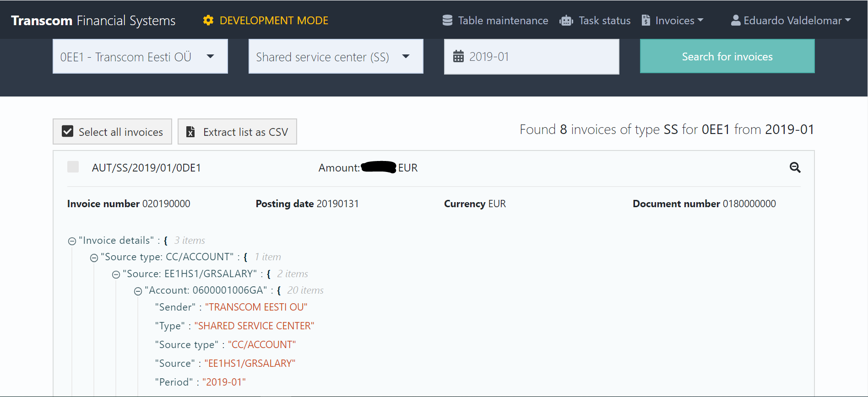Image resolution: width=868 pixels, height=397 pixels.
Task: Click magnifier icon for invoice AUT/SS/2019/01/0DE1
Action: coord(795,167)
